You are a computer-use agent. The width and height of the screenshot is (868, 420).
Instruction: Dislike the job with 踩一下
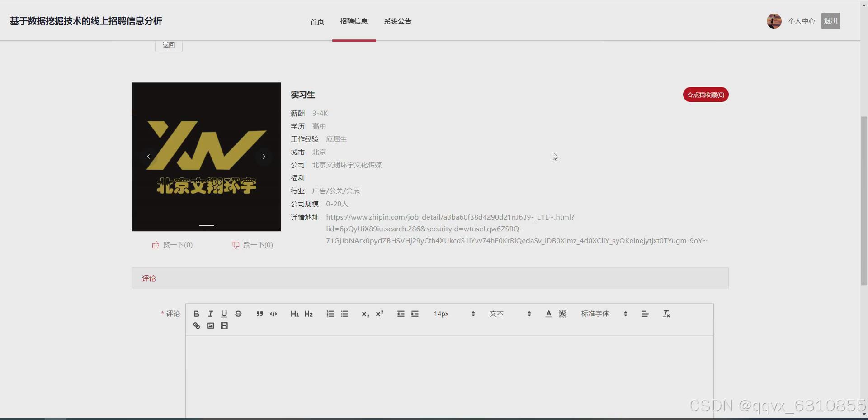[x=253, y=245]
